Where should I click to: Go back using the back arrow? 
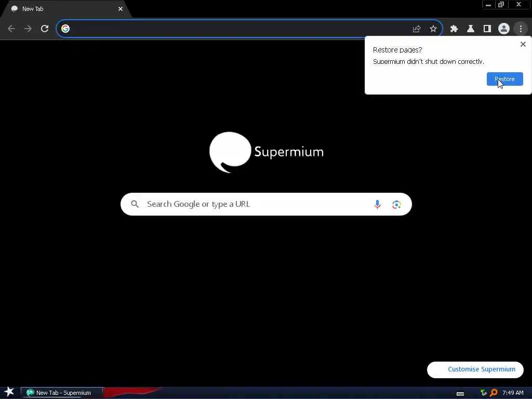[11, 29]
